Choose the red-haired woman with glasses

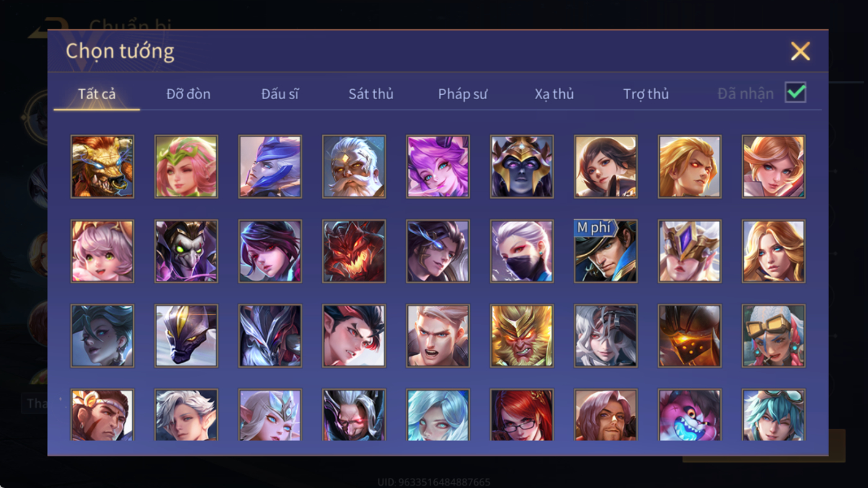pyautogui.click(x=522, y=415)
